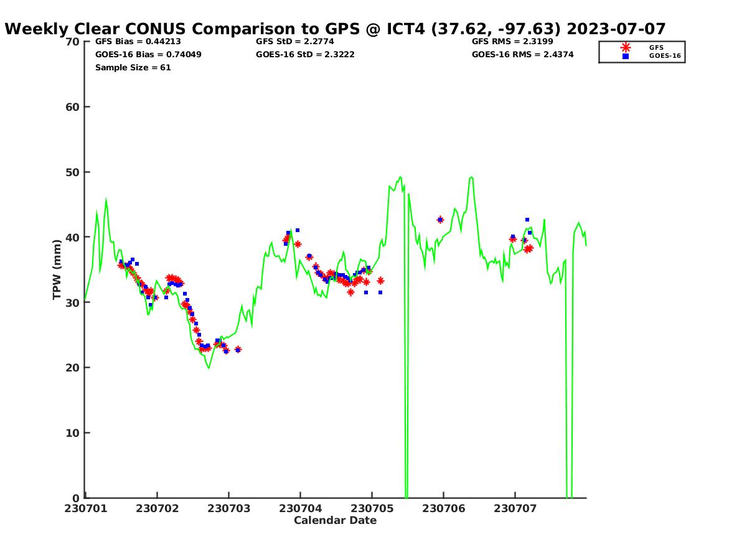747x560 pixels.
Task: Click the blue GOES-16 square in legend
Action: [x=626, y=56]
